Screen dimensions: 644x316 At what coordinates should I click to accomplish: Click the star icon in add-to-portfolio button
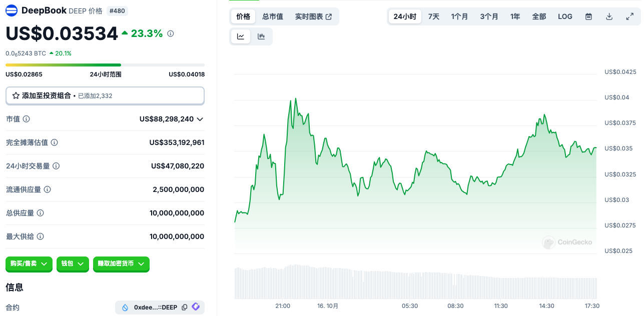click(16, 95)
